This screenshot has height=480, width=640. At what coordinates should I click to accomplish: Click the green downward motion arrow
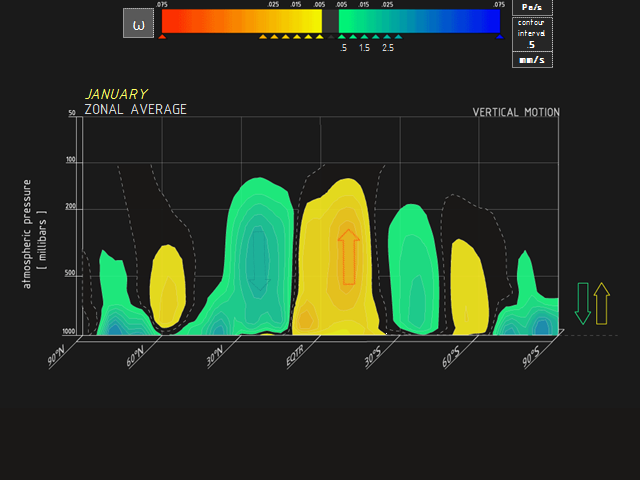tap(583, 303)
